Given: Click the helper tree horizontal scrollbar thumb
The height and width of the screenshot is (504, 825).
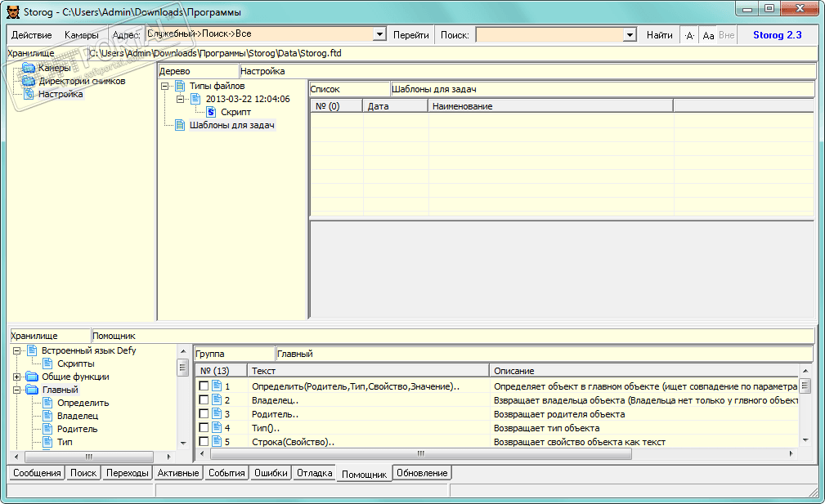Looking at the screenshot, I should point(89,456).
